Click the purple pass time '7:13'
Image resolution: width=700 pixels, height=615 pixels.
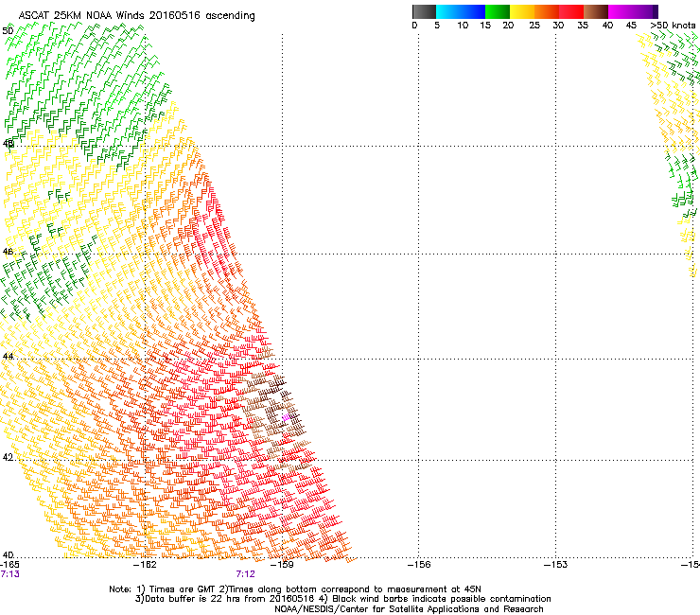pyautogui.click(x=9, y=574)
